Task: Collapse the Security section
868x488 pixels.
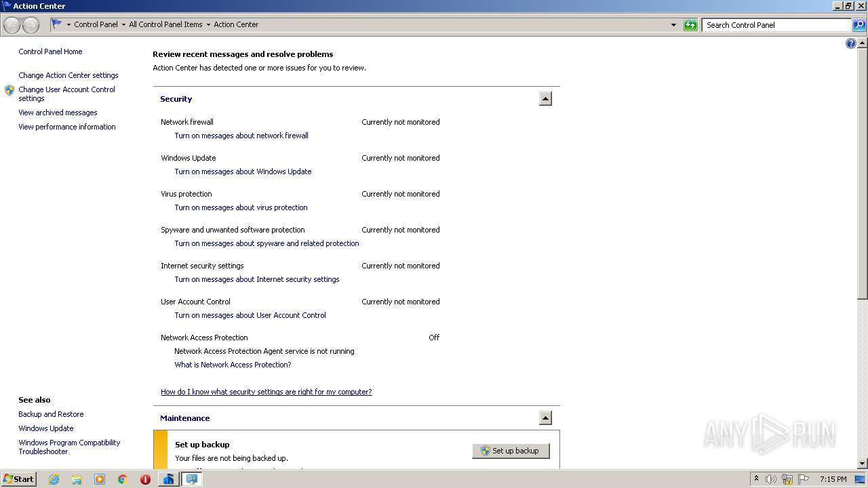Action: click(x=545, y=99)
